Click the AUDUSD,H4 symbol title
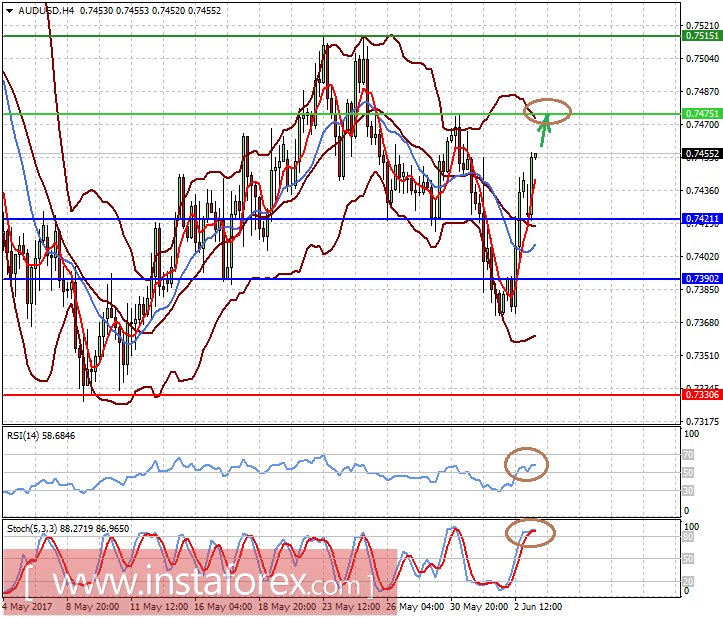This screenshot has height=618, width=723. (x=46, y=11)
